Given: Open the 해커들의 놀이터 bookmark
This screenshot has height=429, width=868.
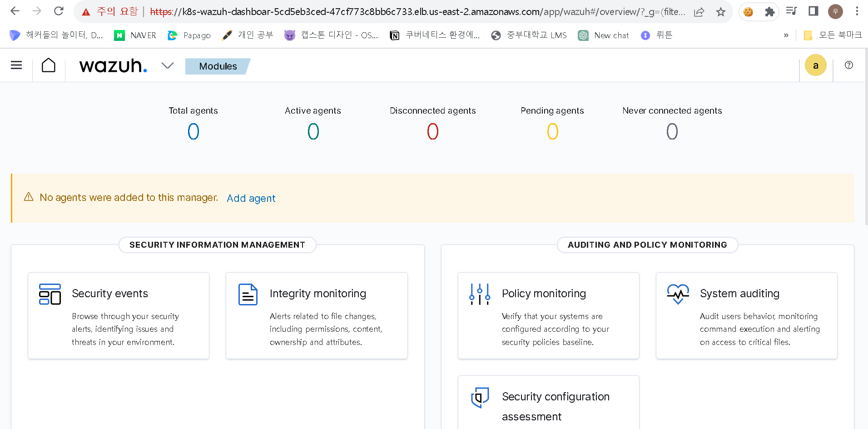Looking at the screenshot, I should click(x=56, y=35).
